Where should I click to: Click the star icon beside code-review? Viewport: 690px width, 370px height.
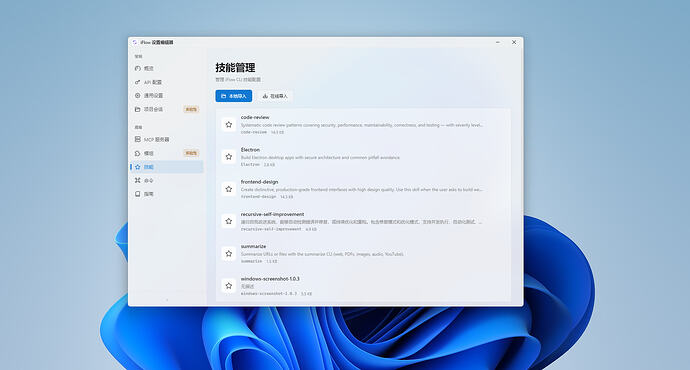(x=228, y=125)
